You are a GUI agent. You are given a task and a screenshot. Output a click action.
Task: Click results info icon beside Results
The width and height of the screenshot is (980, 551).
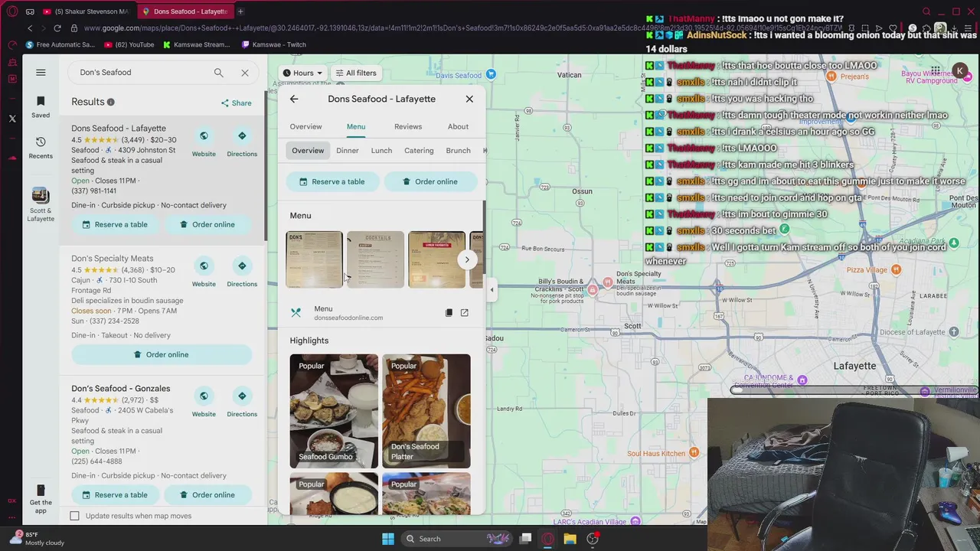click(x=111, y=102)
